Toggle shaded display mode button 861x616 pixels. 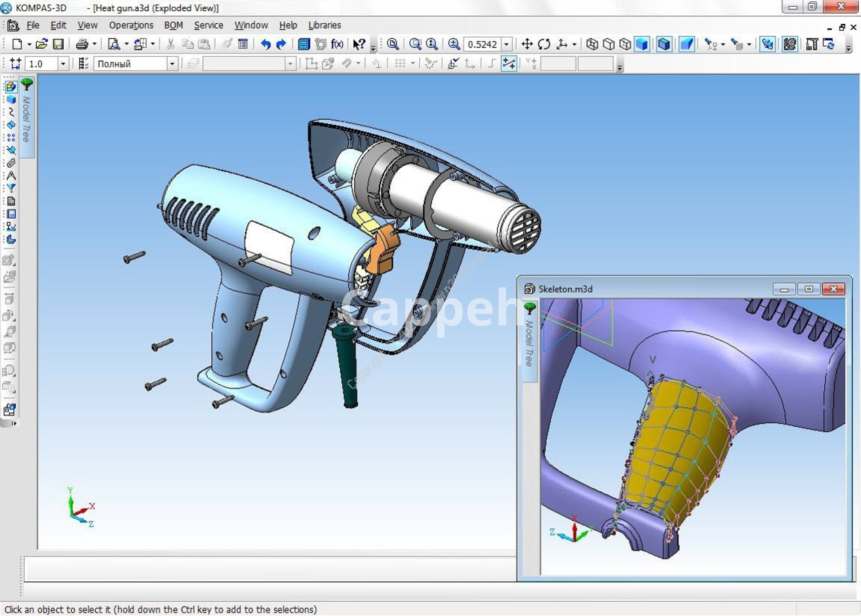(642, 44)
